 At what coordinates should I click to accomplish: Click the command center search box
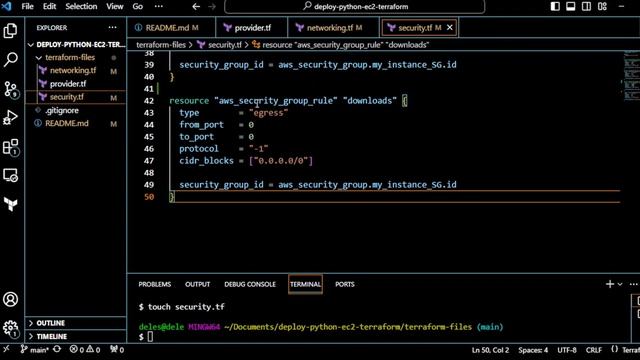pos(354,7)
